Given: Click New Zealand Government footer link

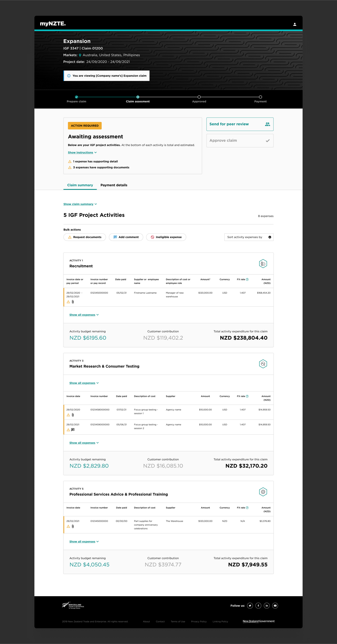Looking at the screenshot, I should pos(259,621).
